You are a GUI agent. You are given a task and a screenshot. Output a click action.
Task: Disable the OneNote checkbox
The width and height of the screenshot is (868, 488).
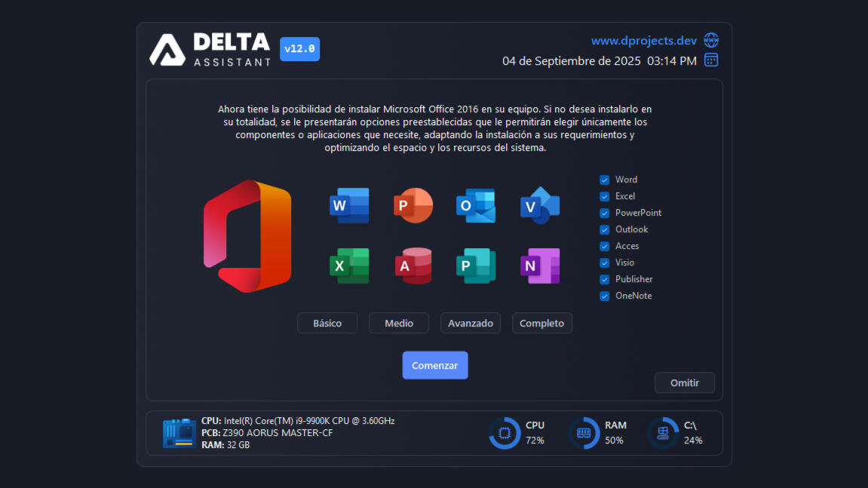click(605, 296)
